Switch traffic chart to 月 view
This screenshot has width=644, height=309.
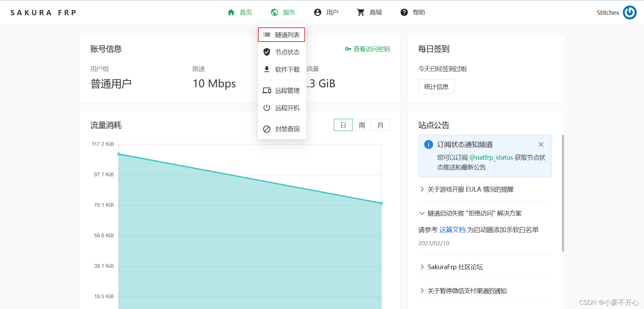click(x=380, y=125)
